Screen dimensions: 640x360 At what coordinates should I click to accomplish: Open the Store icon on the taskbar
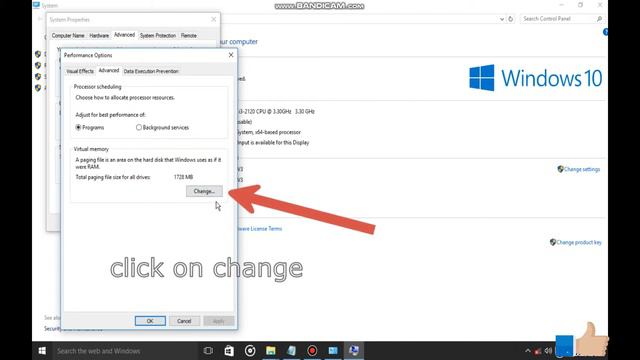point(229,351)
